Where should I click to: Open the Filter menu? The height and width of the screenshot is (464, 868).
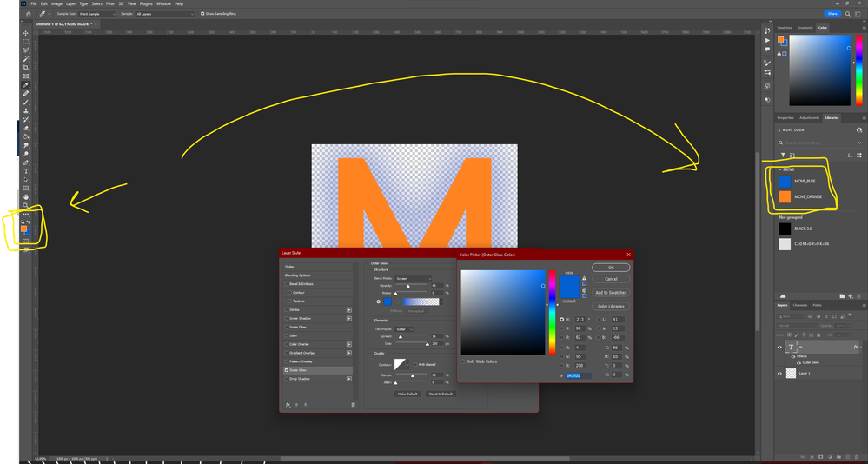tap(110, 3)
